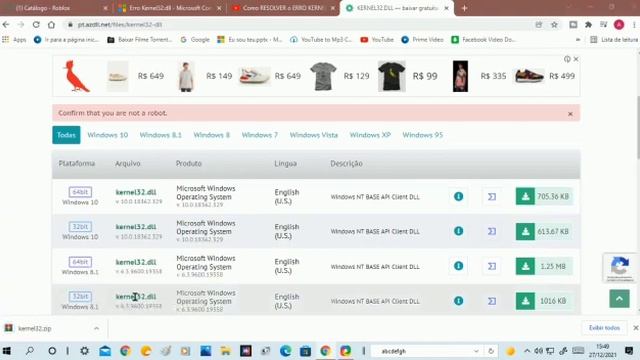This screenshot has height=360, width=640.
Task: Open kernel32.dll link in 1.25 MB row
Action: tap(136, 262)
